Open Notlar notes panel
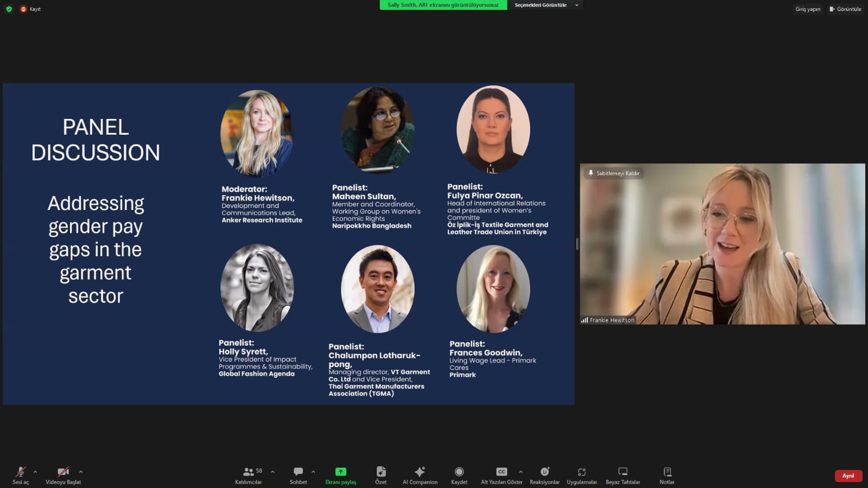 pos(667,476)
